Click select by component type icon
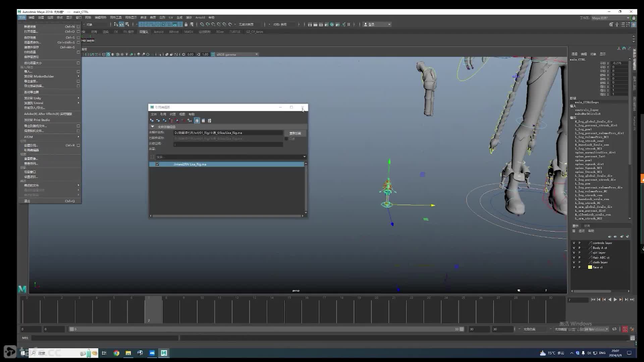 click(127, 24)
